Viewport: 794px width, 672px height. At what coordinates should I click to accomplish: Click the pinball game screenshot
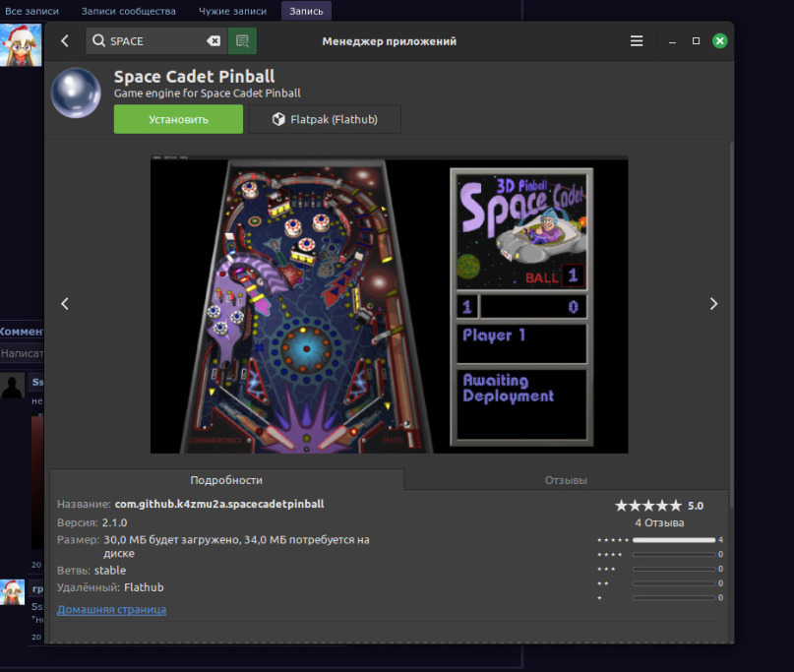pos(389,304)
